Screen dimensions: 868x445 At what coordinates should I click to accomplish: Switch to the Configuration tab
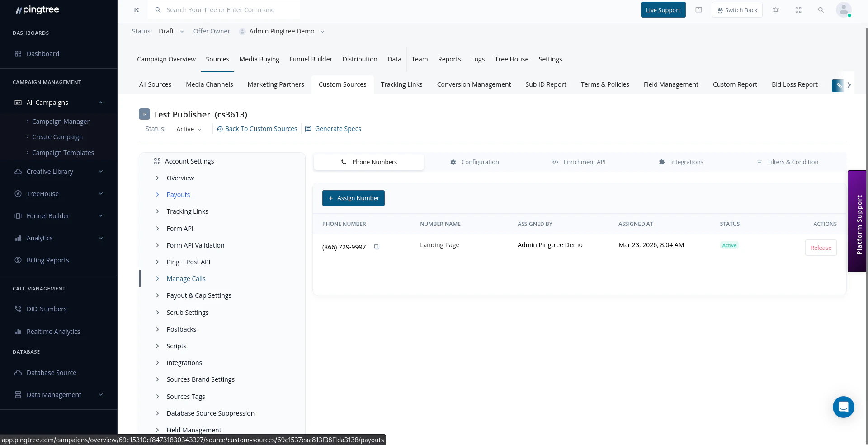pyautogui.click(x=475, y=162)
